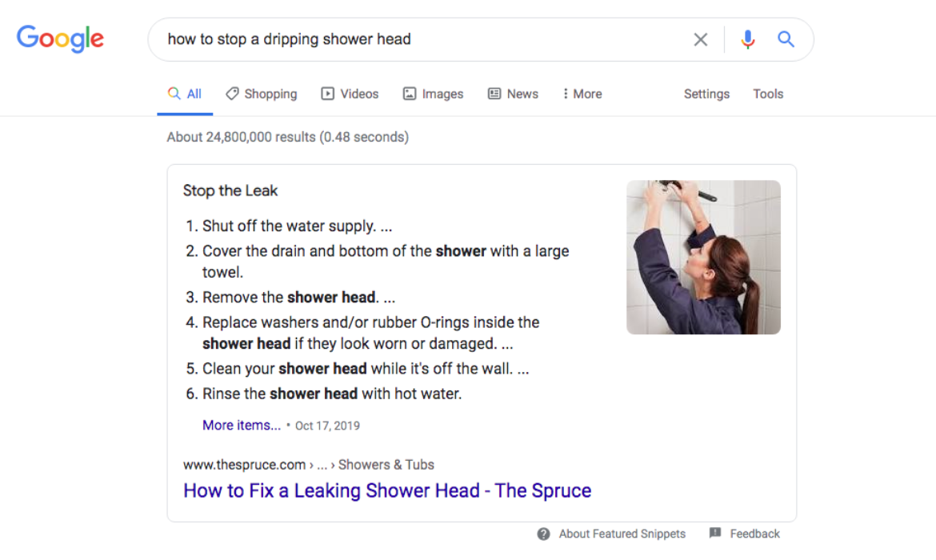Expand the Tools search options
This screenshot has width=936, height=560.
(x=768, y=94)
